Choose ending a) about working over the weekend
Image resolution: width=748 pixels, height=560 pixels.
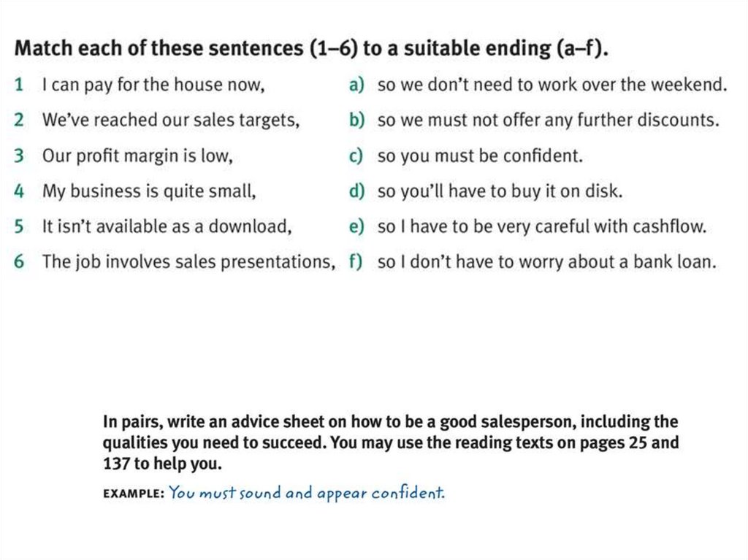point(552,85)
